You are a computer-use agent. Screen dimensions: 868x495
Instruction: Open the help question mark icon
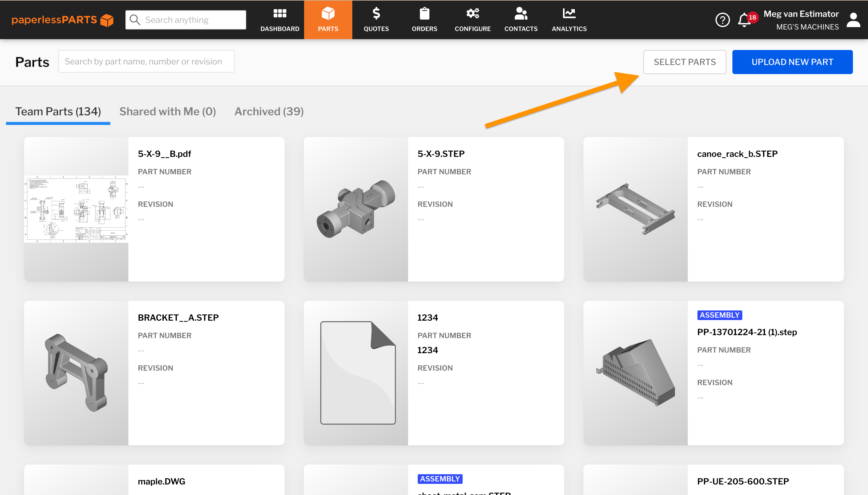722,20
